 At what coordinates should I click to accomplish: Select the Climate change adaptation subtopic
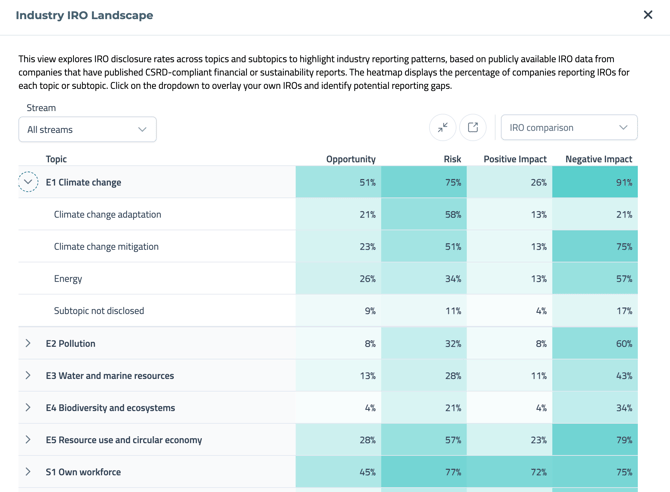coord(107,215)
